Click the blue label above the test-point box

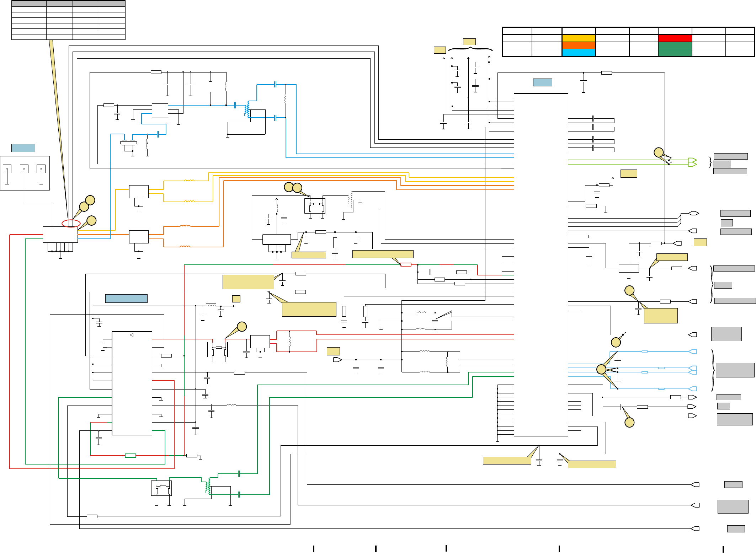[23, 148]
